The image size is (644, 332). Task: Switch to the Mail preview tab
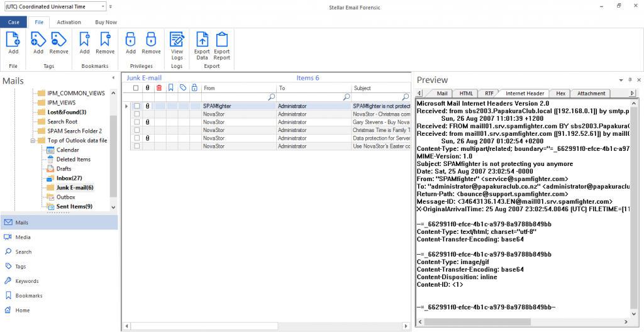pyautogui.click(x=442, y=93)
